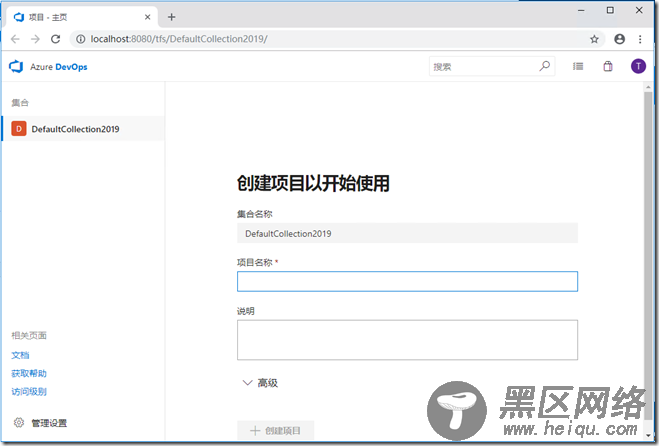Minimize the browser window

pos(581,11)
